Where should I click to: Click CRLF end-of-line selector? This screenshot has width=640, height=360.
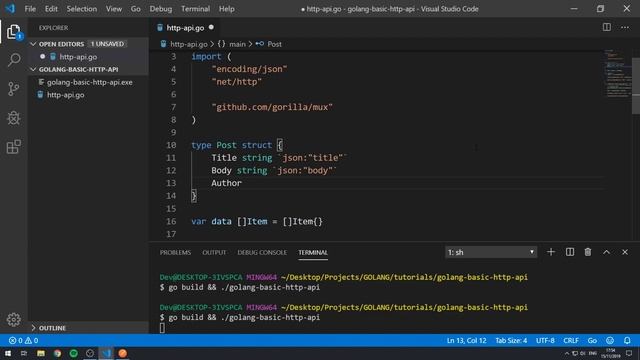pyautogui.click(x=571, y=340)
